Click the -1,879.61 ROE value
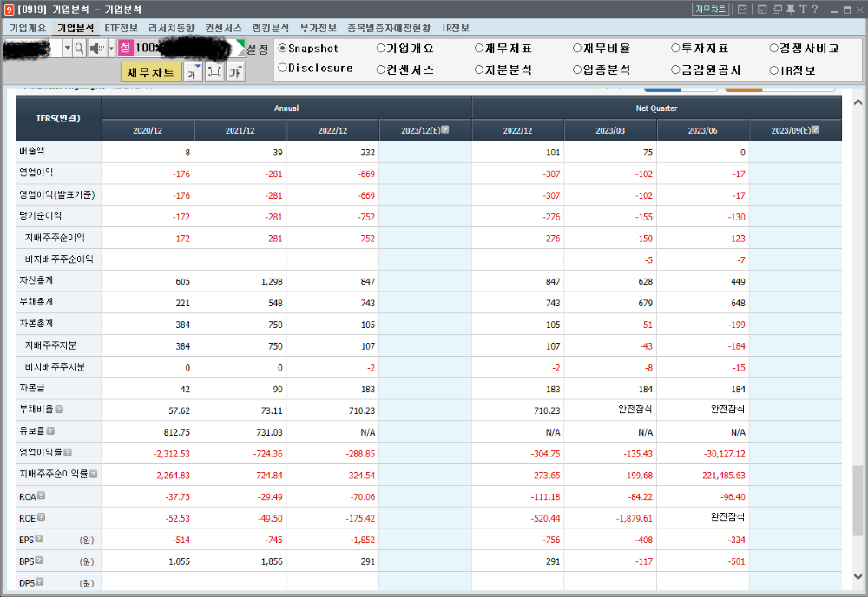Image resolution: width=868 pixels, height=597 pixels. tap(635, 518)
